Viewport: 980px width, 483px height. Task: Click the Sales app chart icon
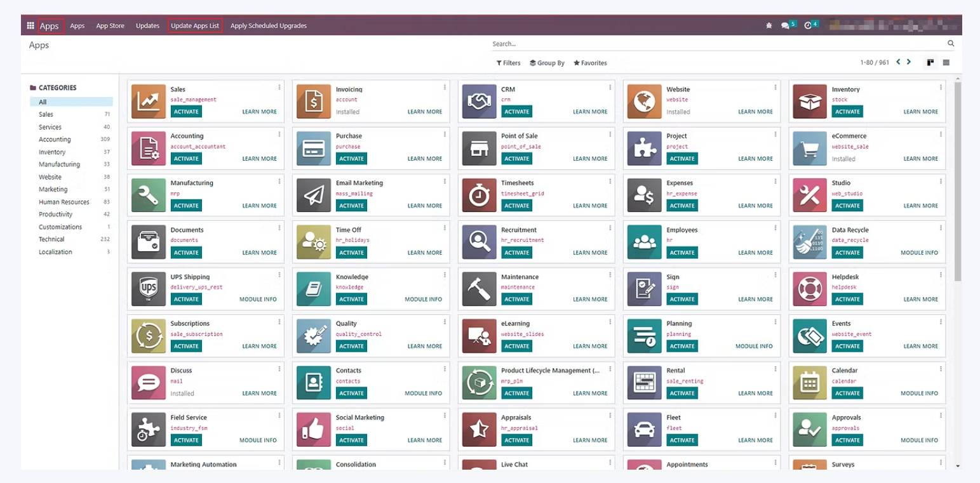pos(149,102)
